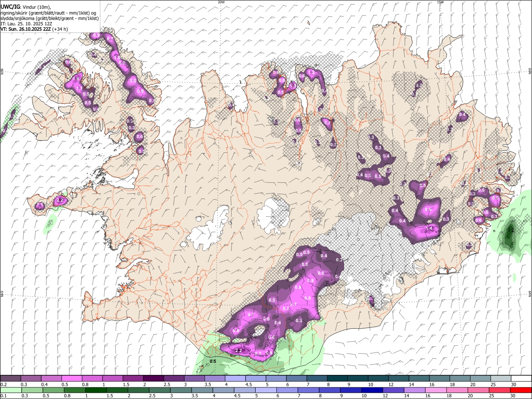The height and width of the screenshot is (399, 532).
Task: Select the palest green 0.1–0.3 swatch in lower legend
Action: (x=11, y=390)
